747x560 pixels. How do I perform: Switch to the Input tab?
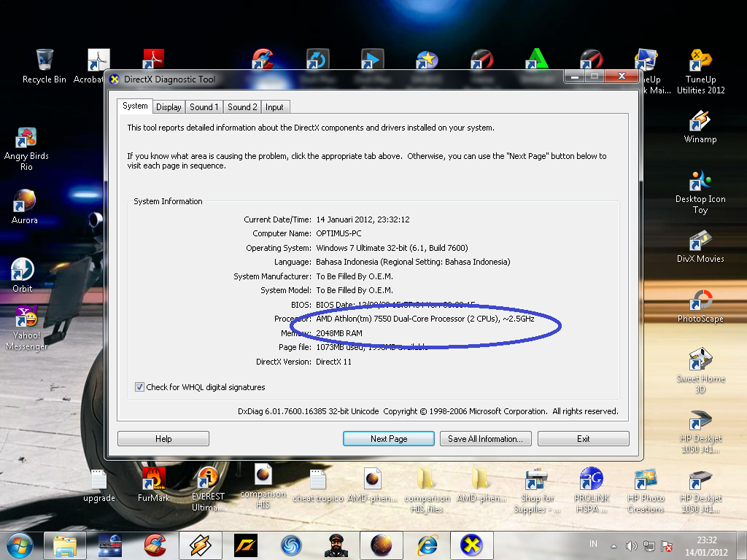coord(274,107)
